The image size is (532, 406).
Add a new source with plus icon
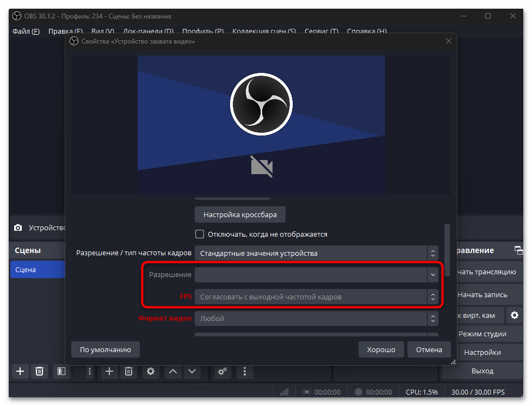pos(109,371)
